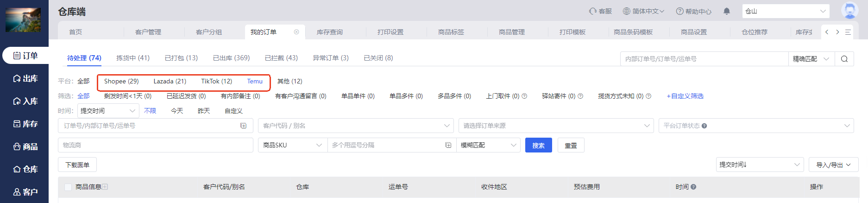Expand the 提交时间 time type dropdown
Viewport: 868px width, 203px height.
[108, 111]
